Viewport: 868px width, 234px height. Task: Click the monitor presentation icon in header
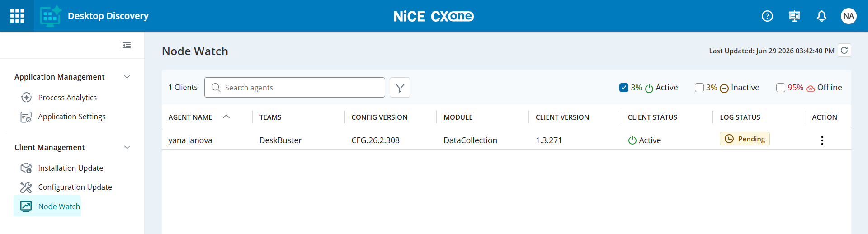coord(794,16)
